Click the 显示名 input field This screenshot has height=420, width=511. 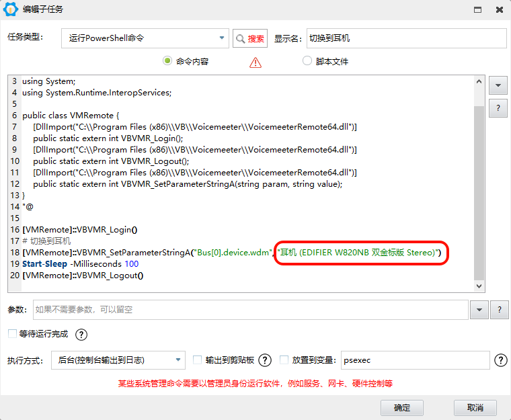click(x=406, y=38)
